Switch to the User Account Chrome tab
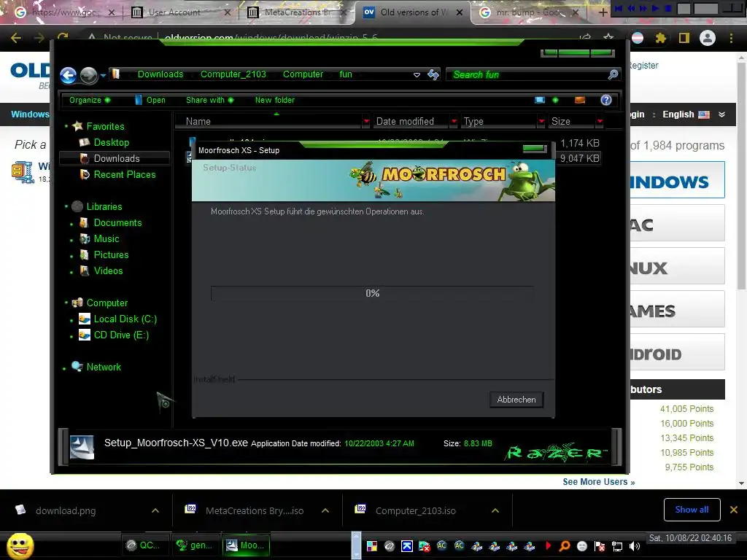 pyautogui.click(x=181, y=12)
